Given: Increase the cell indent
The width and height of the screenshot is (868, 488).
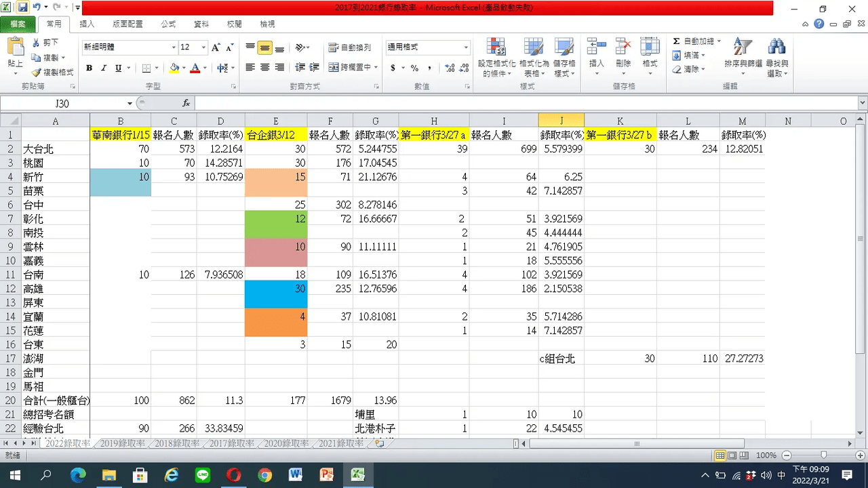Looking at the screenshot, I should point(314,68).
